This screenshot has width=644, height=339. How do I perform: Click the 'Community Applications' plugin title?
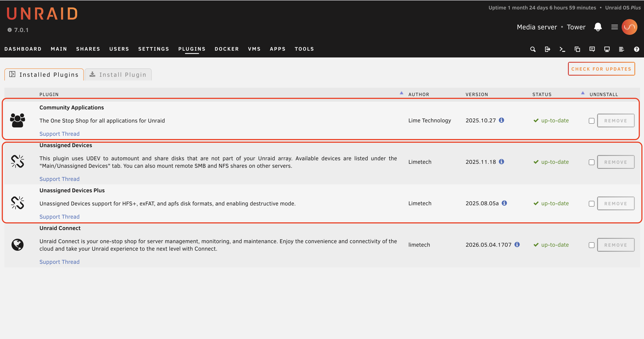[71, 107]
